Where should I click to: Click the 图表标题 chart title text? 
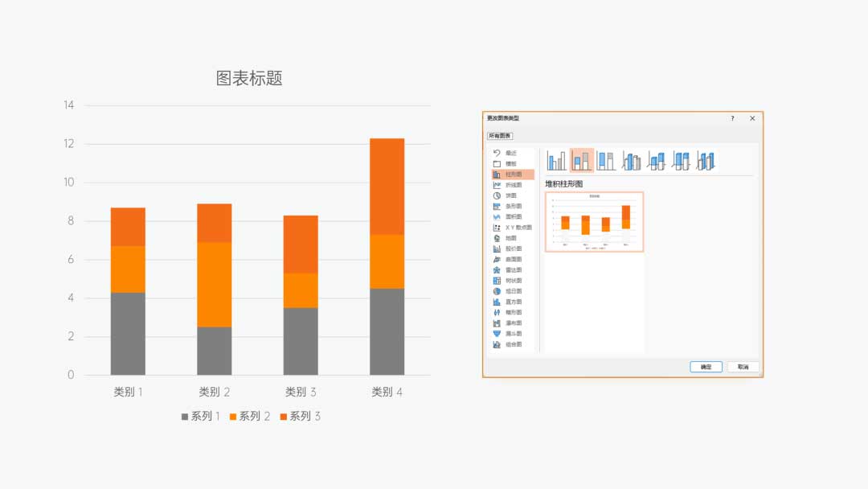click(249, 78)
